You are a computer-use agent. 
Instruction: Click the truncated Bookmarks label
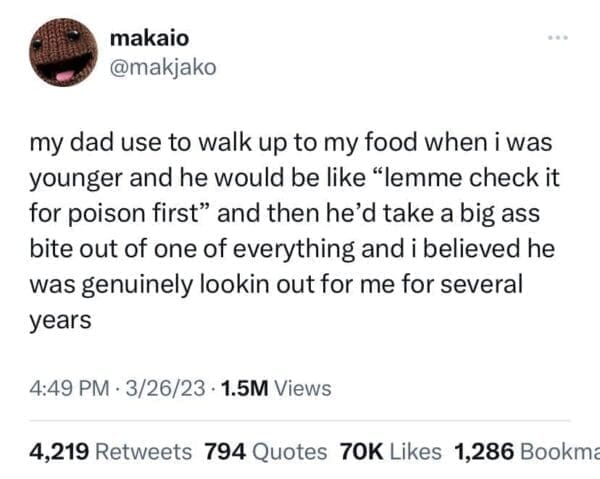(558, 451)
